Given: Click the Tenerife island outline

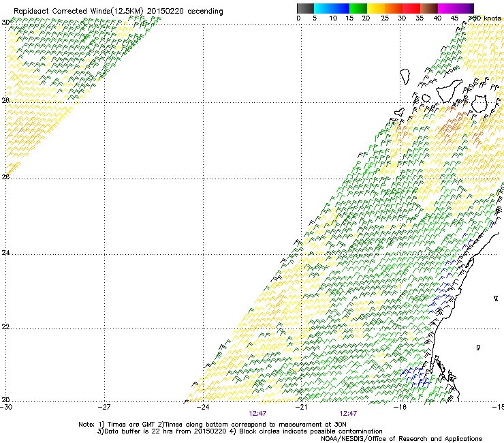Looking at the screenshot, I should (450, 91).
